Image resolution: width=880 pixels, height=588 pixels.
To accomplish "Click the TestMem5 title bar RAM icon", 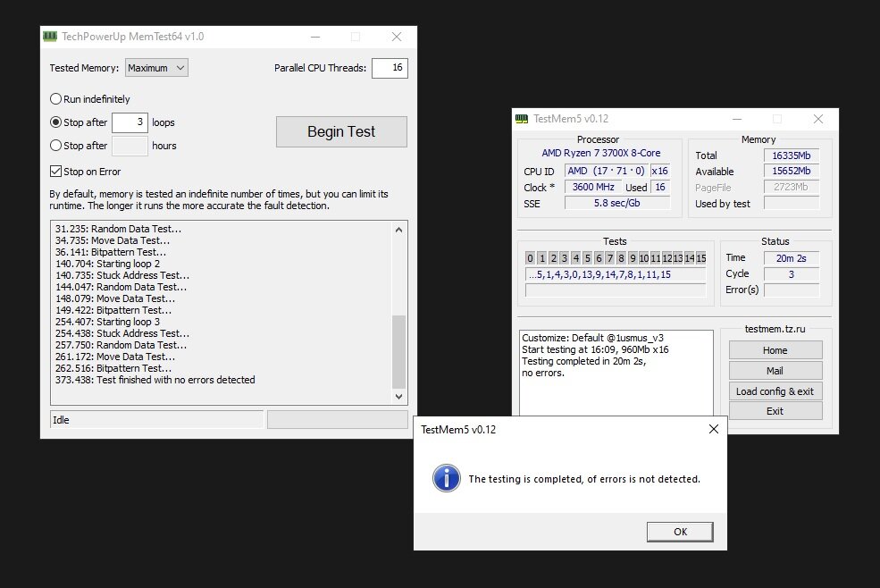I will [522, 119].
